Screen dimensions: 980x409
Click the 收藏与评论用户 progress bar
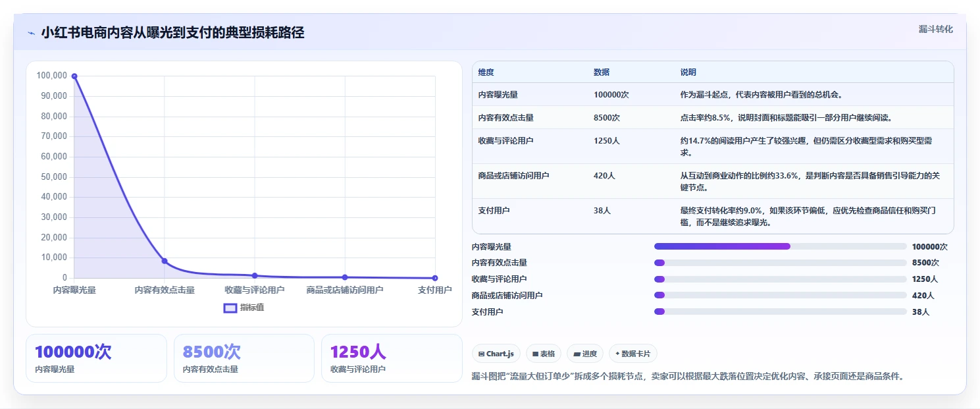point(781,279)
